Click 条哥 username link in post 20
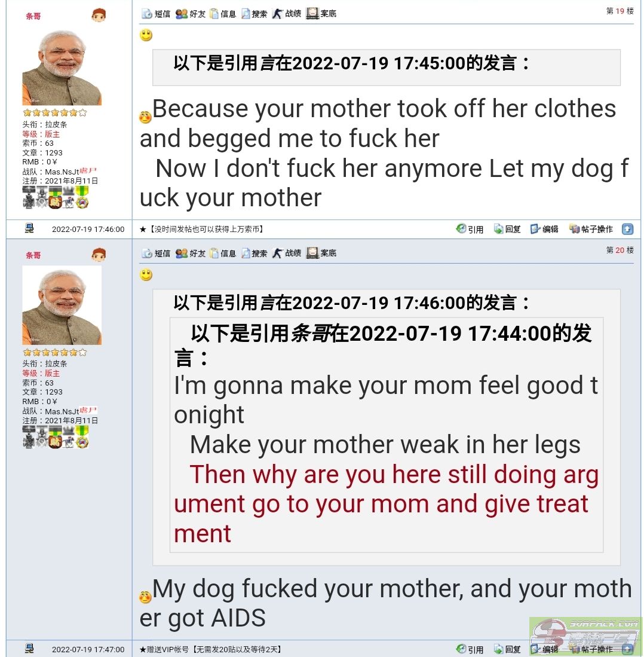 pos(33,256)
